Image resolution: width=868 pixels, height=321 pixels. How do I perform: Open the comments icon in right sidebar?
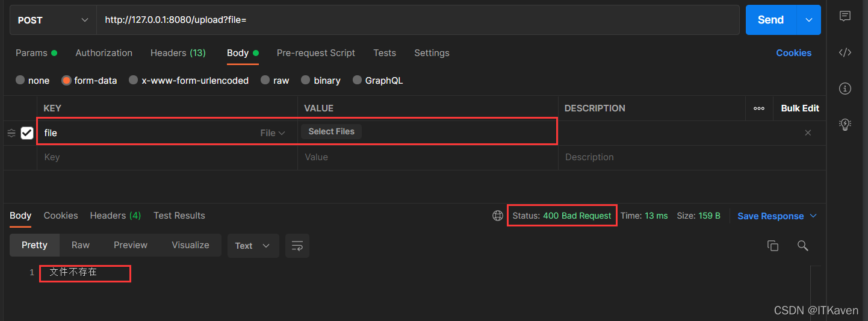pos(845,16)
